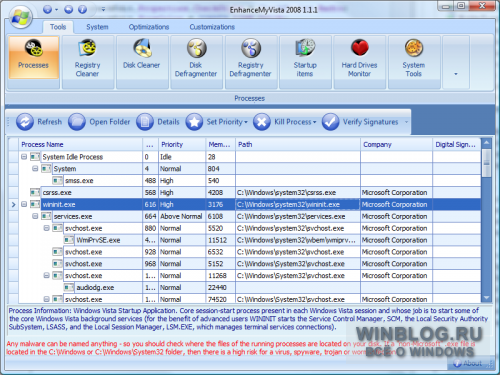Image resolution: width=500 pixels, height=375 pixels.
Task: Switch to the System tab
Action: tap(97, 27)
